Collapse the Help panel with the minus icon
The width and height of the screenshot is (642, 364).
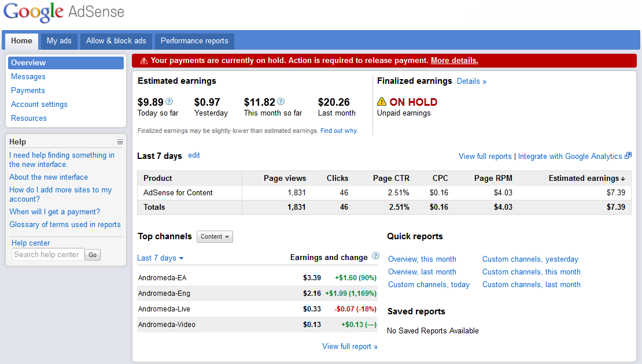coord(120,142)
